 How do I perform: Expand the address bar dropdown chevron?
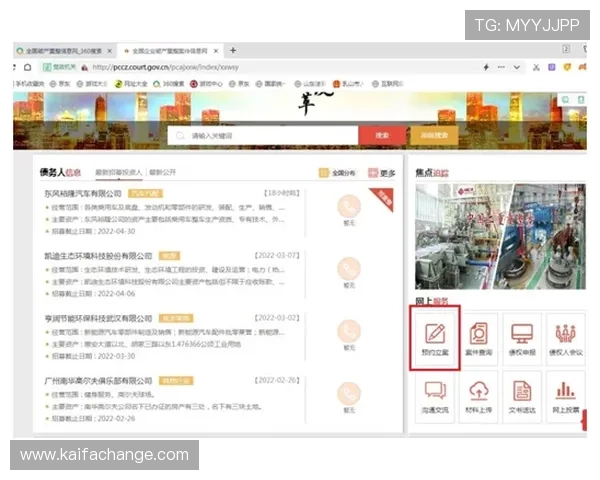517,67
